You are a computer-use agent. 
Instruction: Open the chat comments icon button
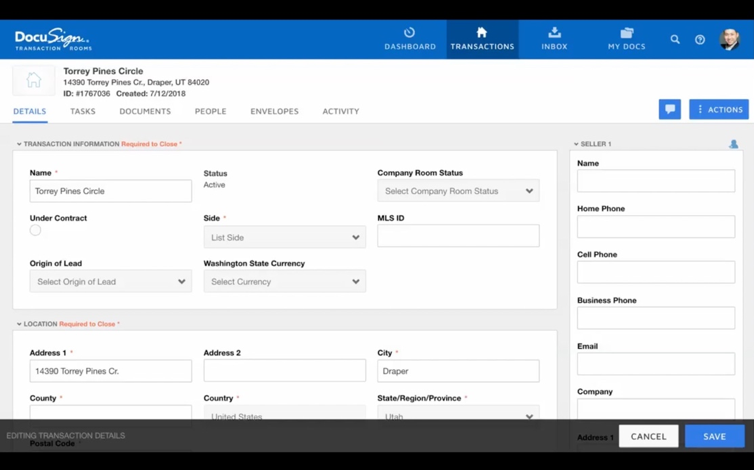670,109
